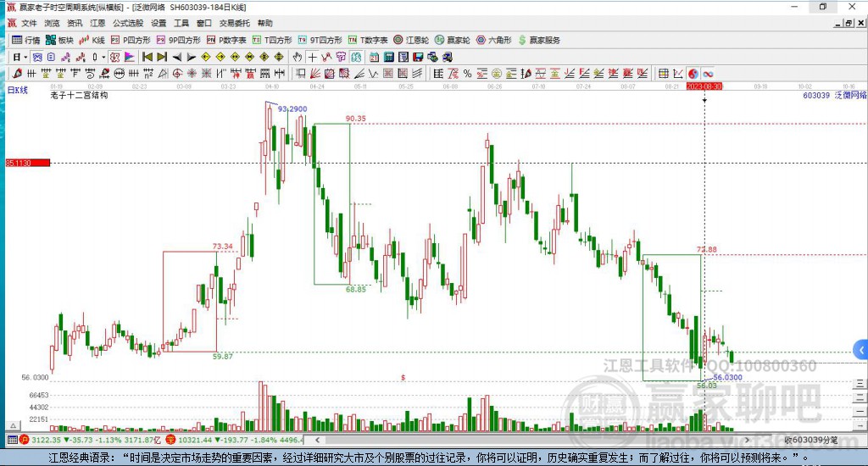
Task: Click the 日K线 chart label
Action: coord(17,90)
